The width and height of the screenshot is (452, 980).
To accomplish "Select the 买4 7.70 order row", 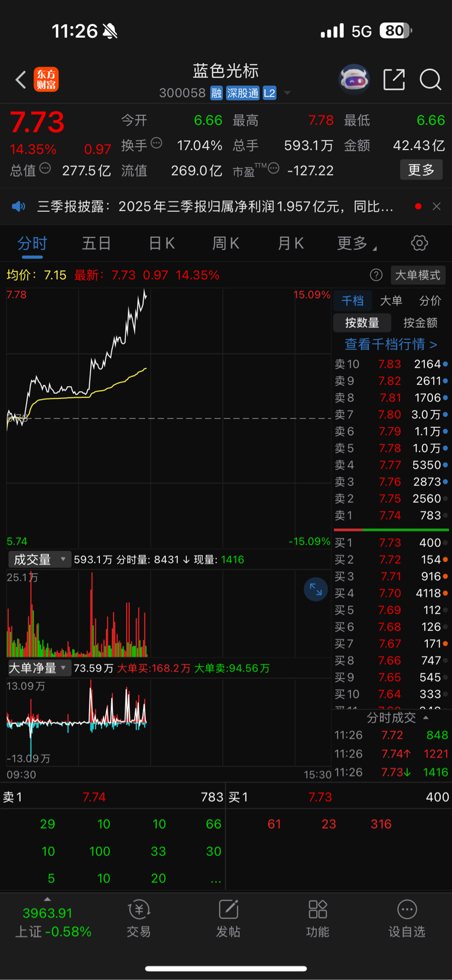I will pyautogui.click(x=391, y=593).
